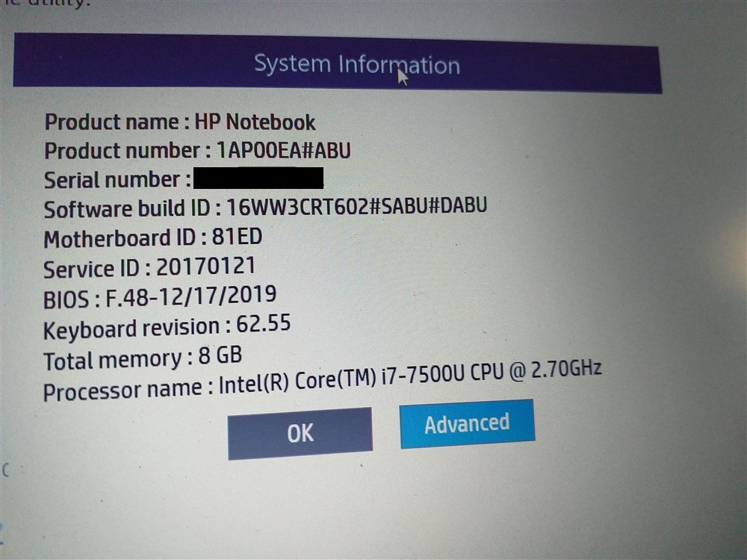The width and height of the screenshot is (747, 560).
Task: Select the Software build ID entry
Action: [x=265, y=208]
